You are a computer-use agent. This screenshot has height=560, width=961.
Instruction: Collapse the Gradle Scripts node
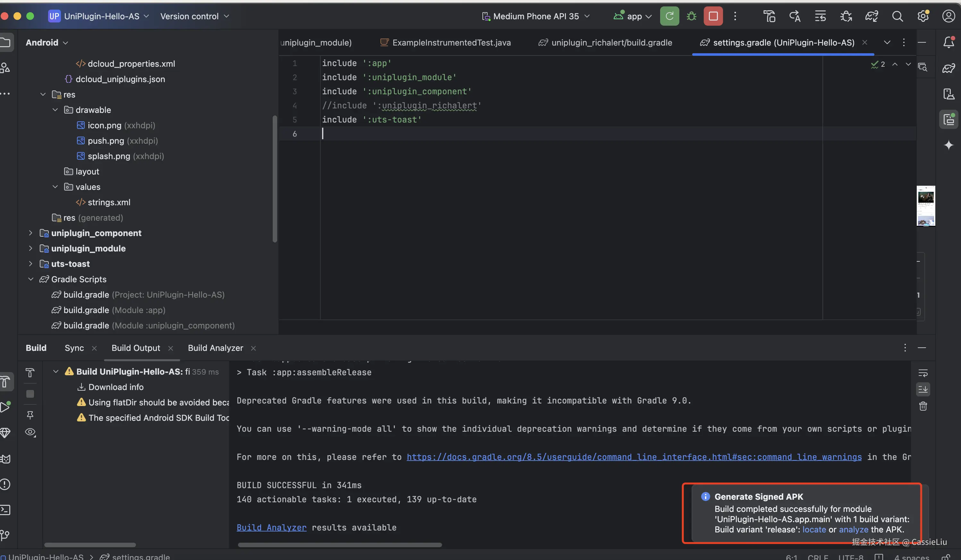(x=30, y=279)
